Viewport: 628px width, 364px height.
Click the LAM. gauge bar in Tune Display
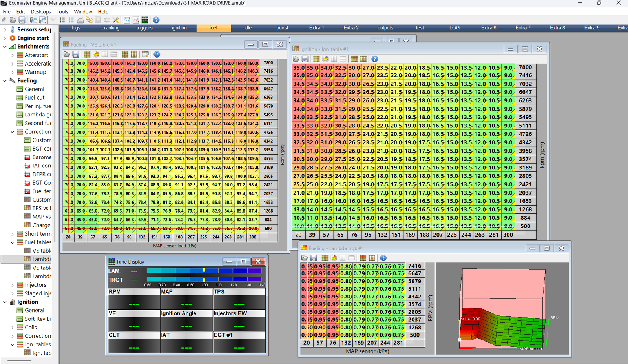[x=204, y=271]
